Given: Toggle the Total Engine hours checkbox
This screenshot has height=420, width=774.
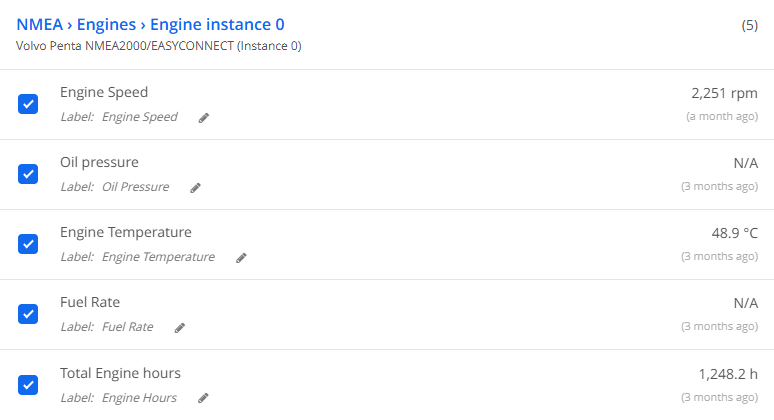Looking at the screenshot, I should 28,385.
